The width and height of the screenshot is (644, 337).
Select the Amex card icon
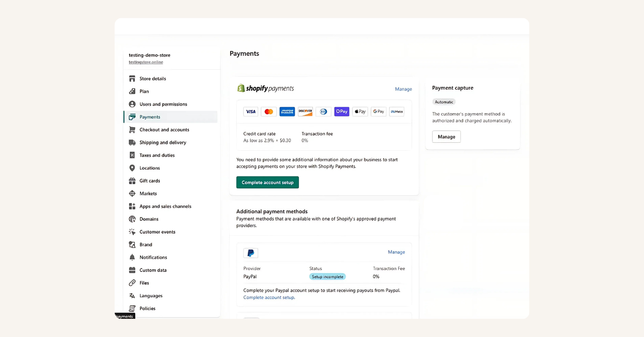tap(287, 111)
